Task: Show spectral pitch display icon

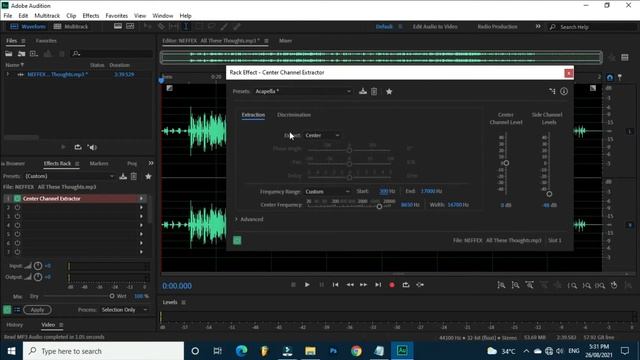Action: [130, 27]
